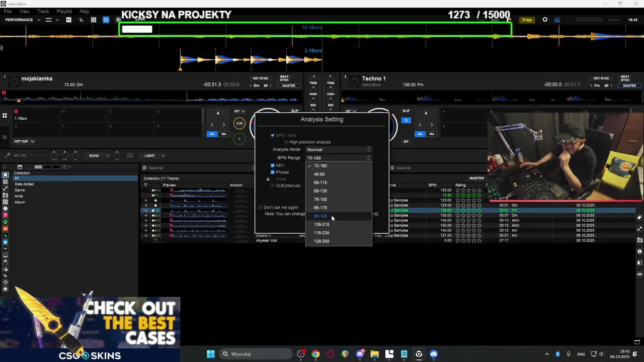
Task: Click SLIP button on deck 2
Action: 406,111
